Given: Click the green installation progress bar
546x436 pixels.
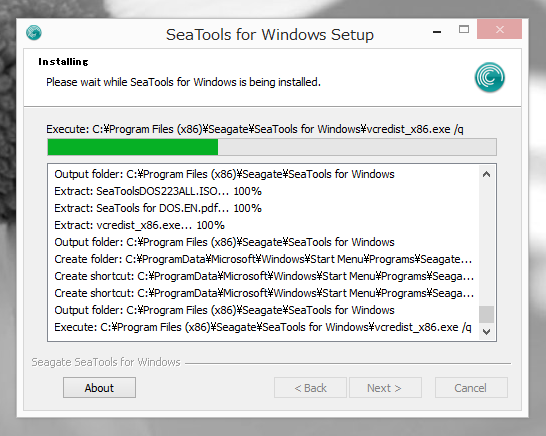Looking at the screenshot, I should click(272, 147).
